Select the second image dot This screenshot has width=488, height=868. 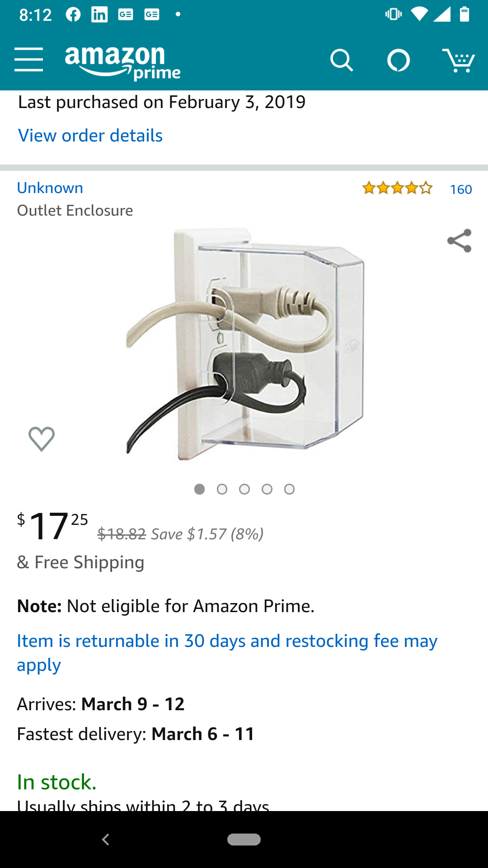pos(222,489)
